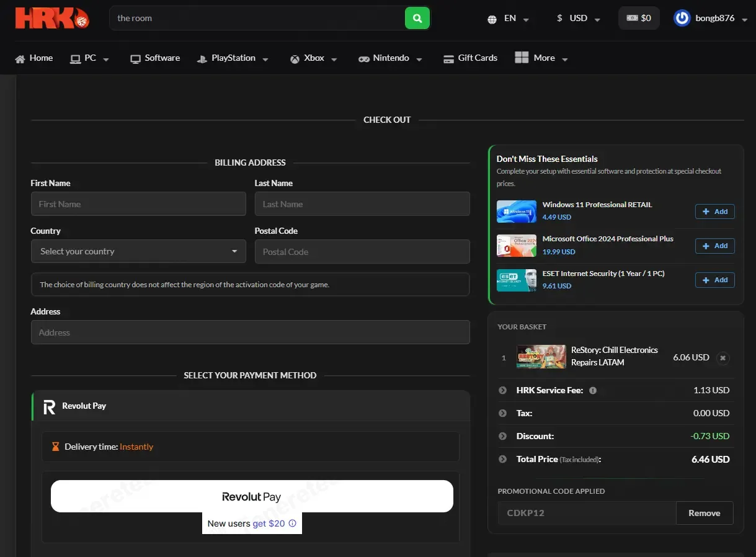Click the bongb876 user avatar icon
The width and height of the screenshot is (756, 557).
pos(682,18)
